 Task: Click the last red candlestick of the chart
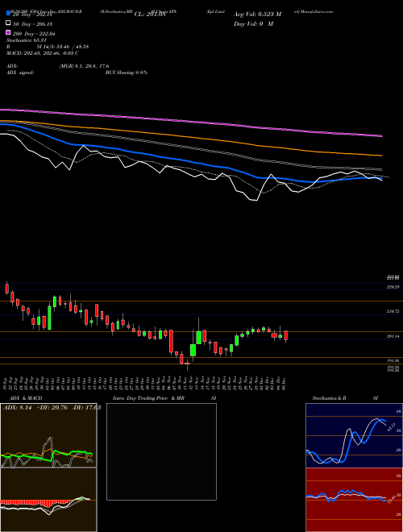click(x=286, y=335)
